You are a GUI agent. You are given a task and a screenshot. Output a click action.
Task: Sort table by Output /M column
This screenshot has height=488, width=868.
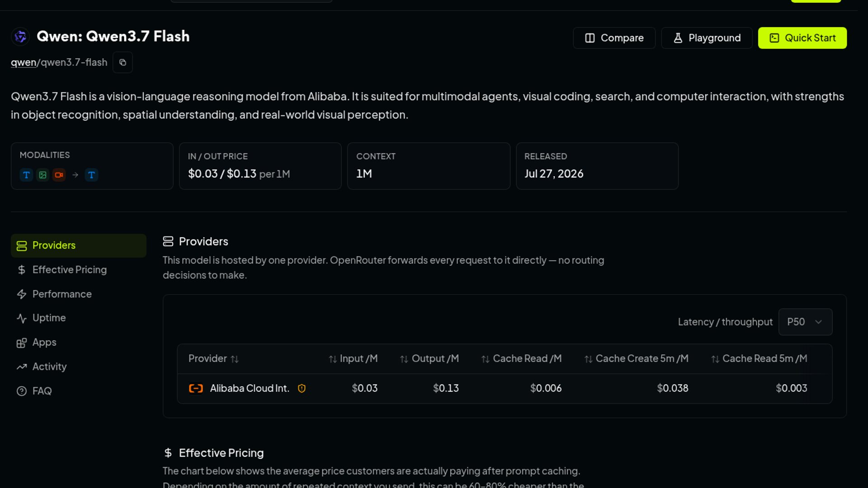click(429, 359)
